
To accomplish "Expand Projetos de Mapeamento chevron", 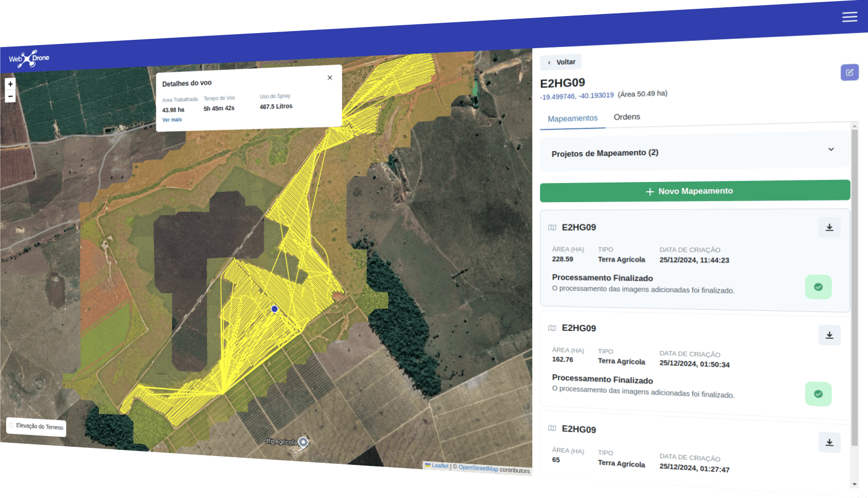I will pos(831,149).
